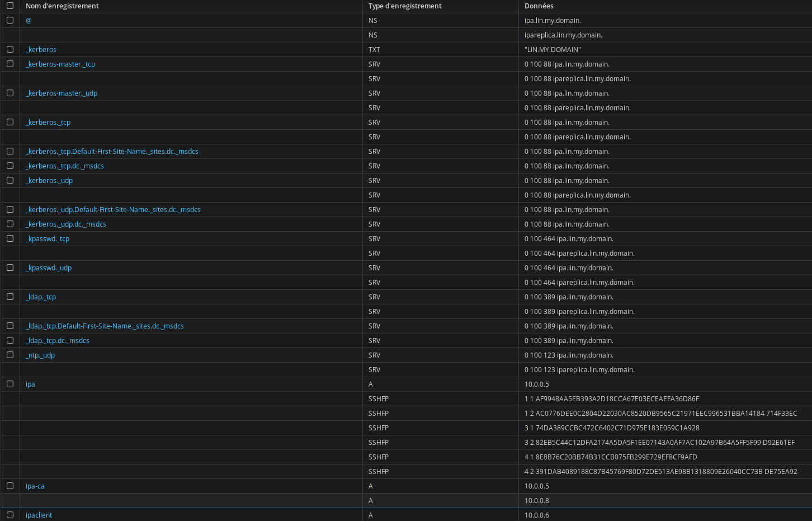Click SSHFP value starting 1 2 AC0776DE
The image size is (812, 521).
[x=661, y=413]
